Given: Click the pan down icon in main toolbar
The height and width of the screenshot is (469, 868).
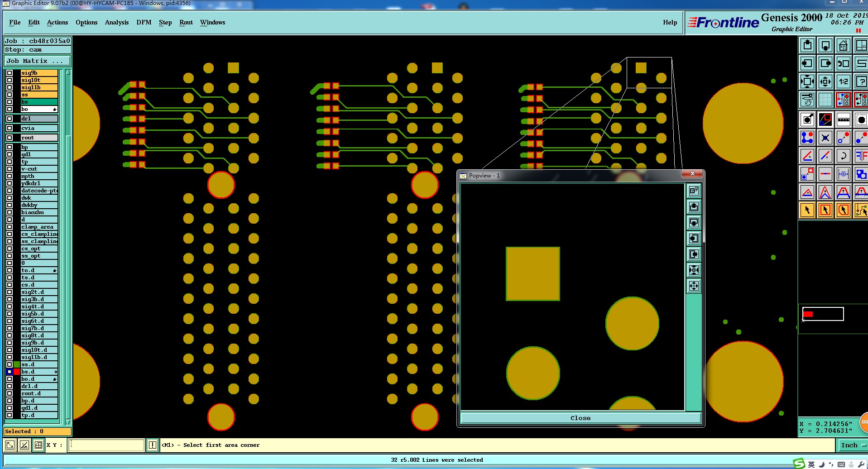Looking at the screenshot, I should [x=825, y=45].
